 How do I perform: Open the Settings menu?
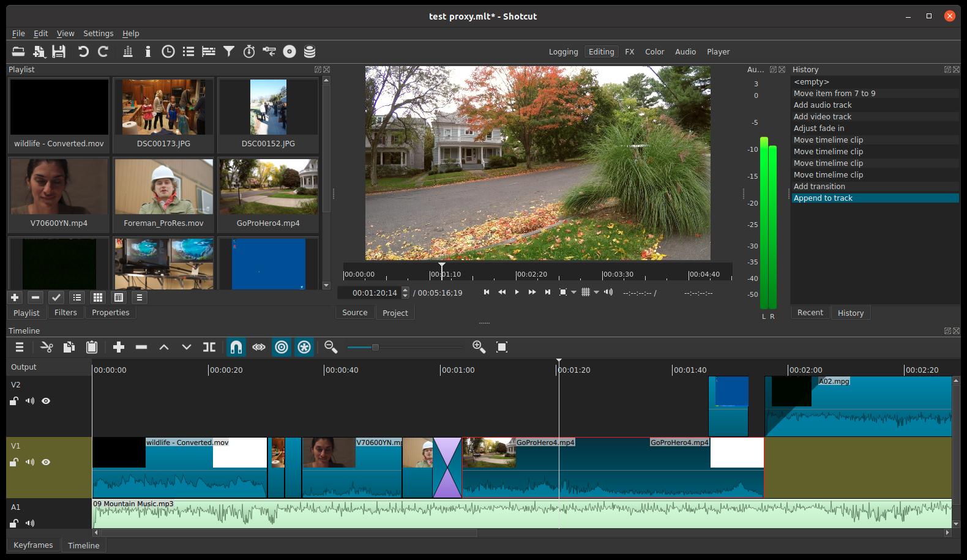tap(98, 33)
